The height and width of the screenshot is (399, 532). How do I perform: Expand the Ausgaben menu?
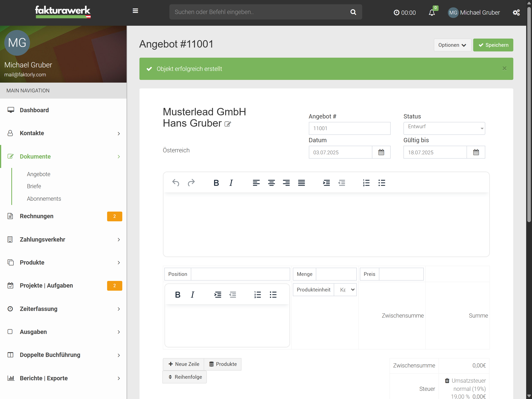[x=63, y=332]
